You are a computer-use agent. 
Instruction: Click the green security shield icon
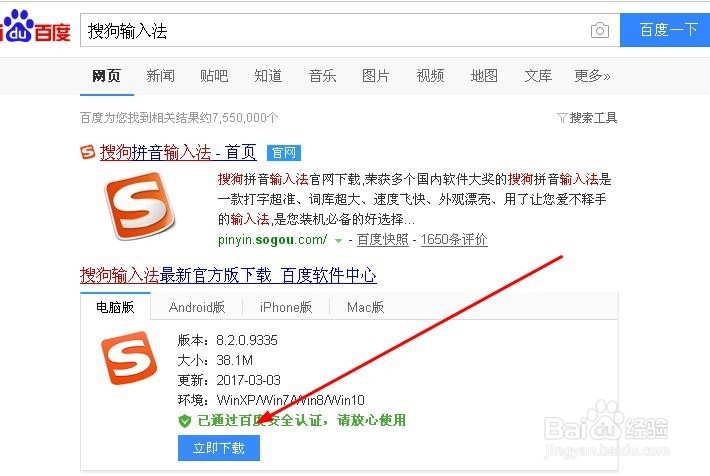click(x=185, y=421)
